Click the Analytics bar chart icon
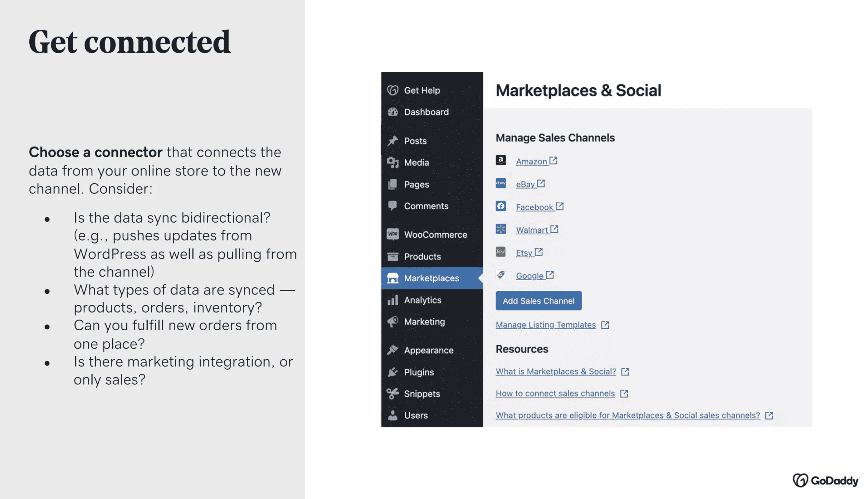This screenshot has height=499, width=868. [x=393, y=300]
